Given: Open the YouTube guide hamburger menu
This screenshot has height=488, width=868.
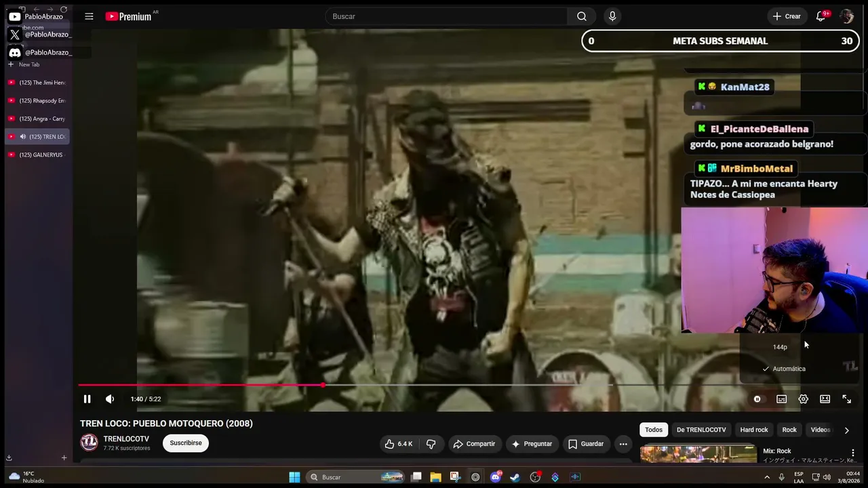Looking at the screenshot, I should 89,16.
